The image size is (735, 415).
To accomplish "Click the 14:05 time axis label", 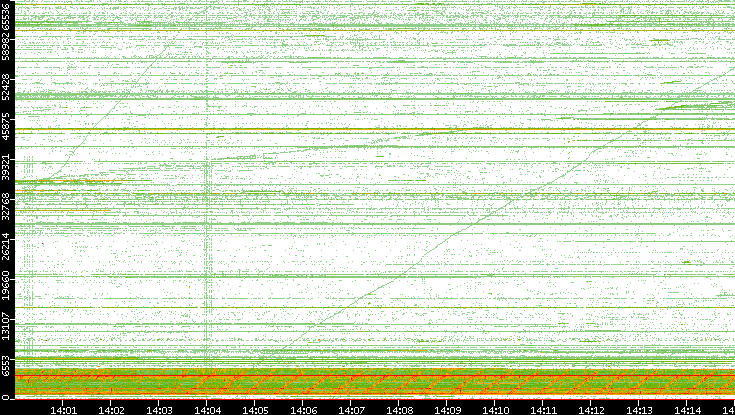I will 255,410.
